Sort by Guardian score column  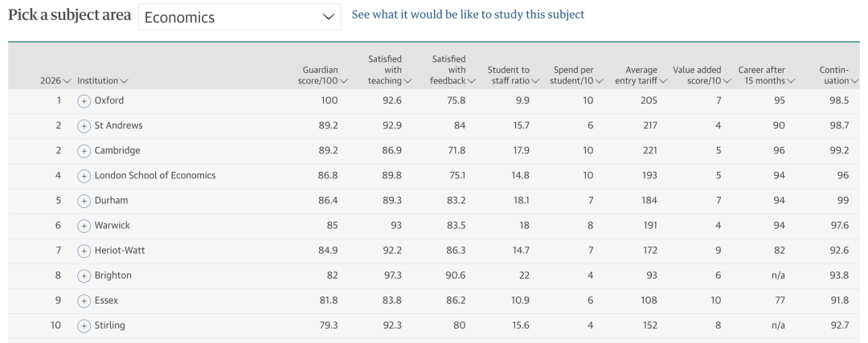[321, 76]
